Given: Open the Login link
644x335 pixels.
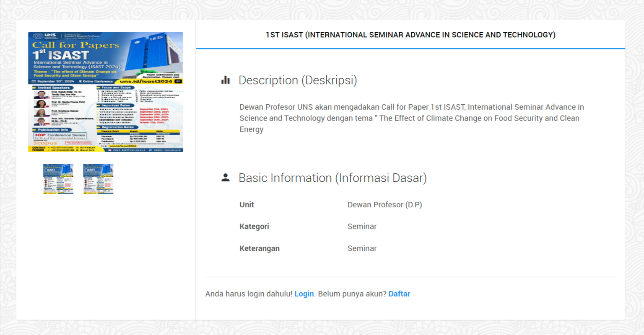Looking at the screenshot, I should point(304,294).
